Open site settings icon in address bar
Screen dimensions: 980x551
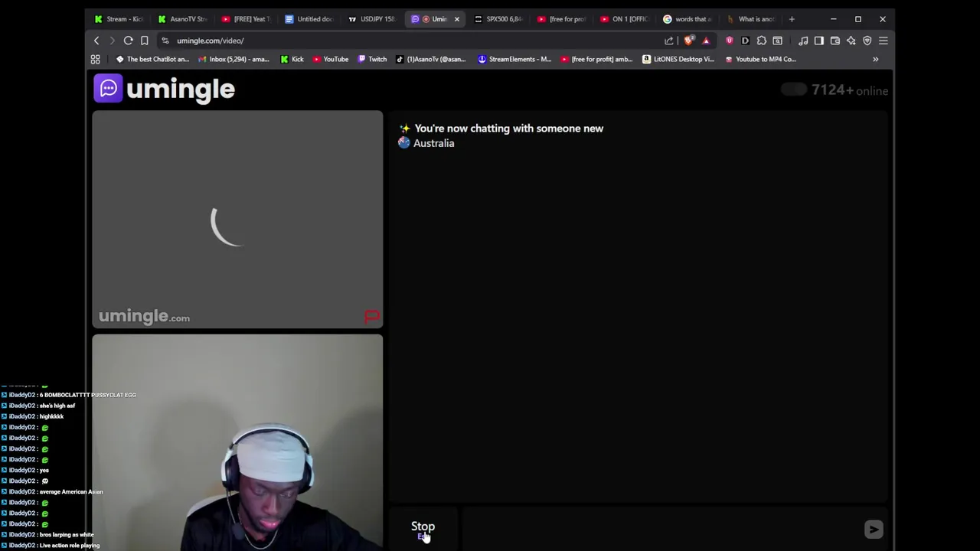[165, 41]
